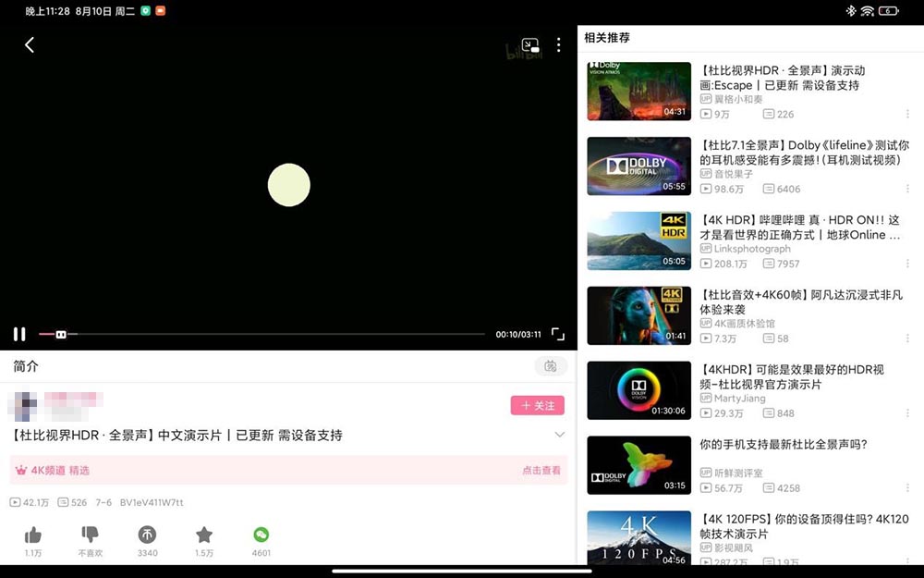924x578 pixels.
Task: Open 4K 120FPS demo thumbnail
Action: point(638,537)
